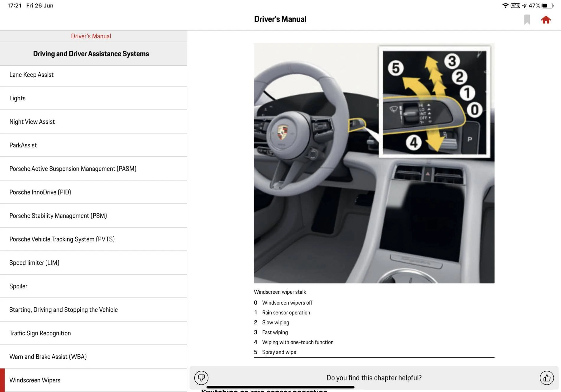Select ParkAssist from the list
Screen dimensions: 561x392
[93, 145]
